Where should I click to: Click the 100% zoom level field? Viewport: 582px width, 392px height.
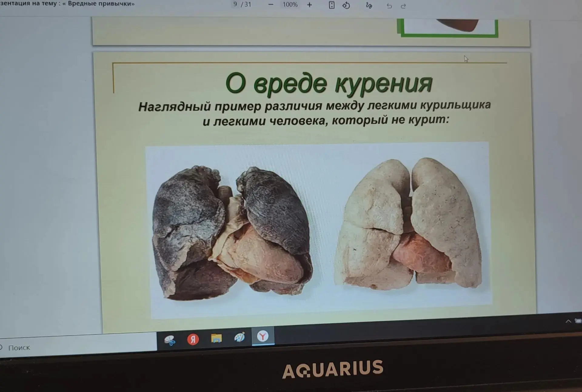click(290, 5)
